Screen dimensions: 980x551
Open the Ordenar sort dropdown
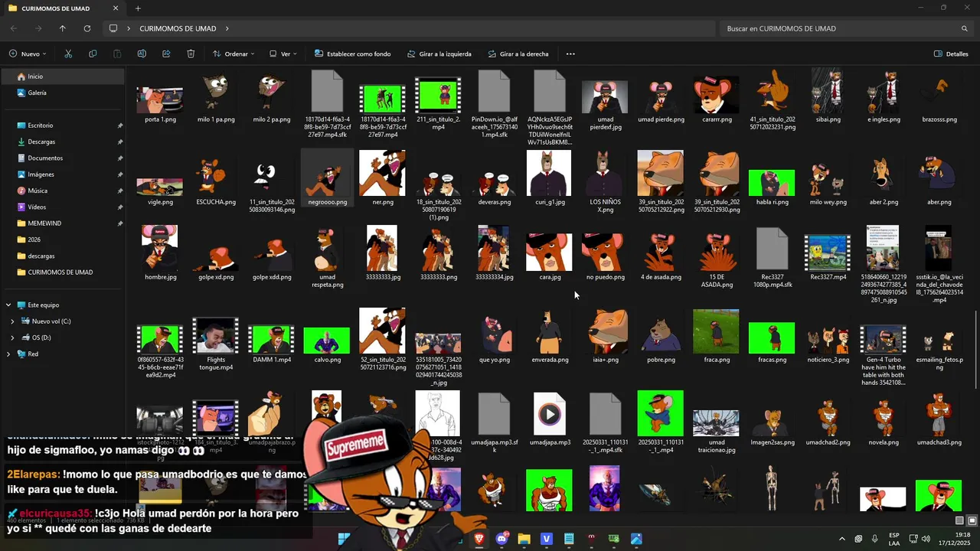click(234, 54)
